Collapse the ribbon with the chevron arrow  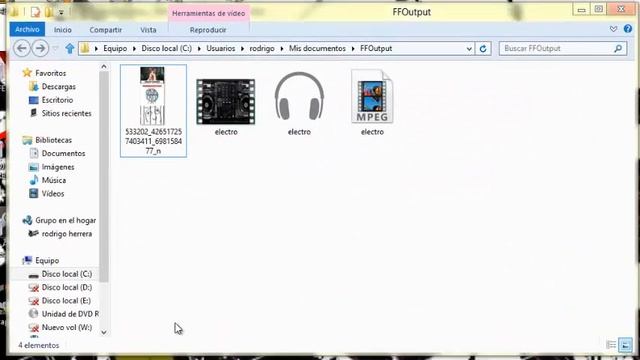click(x=613, y=29)
